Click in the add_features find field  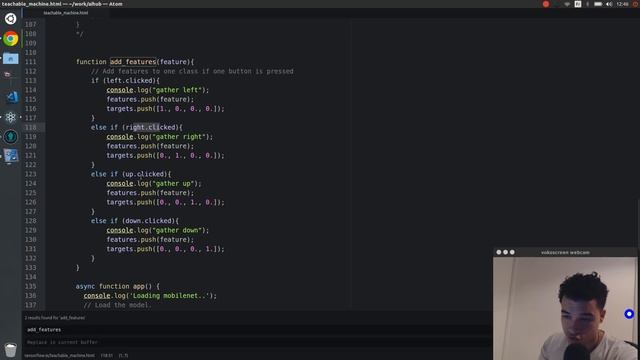[x=257, y=329]
